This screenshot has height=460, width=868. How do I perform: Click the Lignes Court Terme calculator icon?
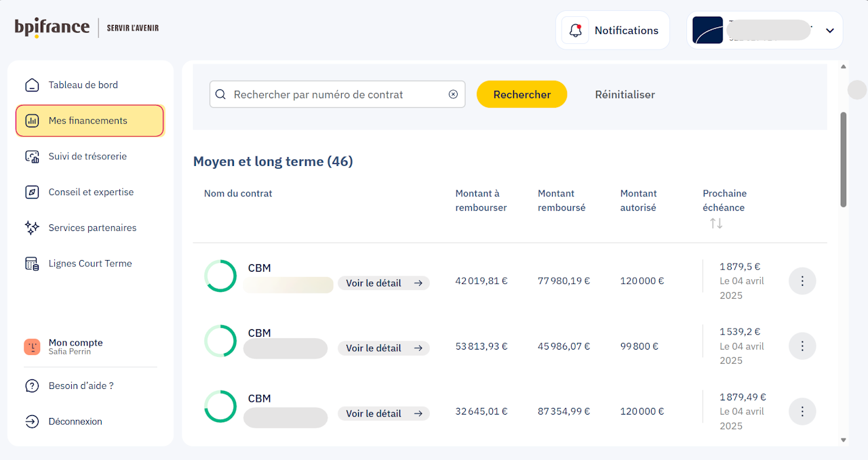(x=32, y=264)
